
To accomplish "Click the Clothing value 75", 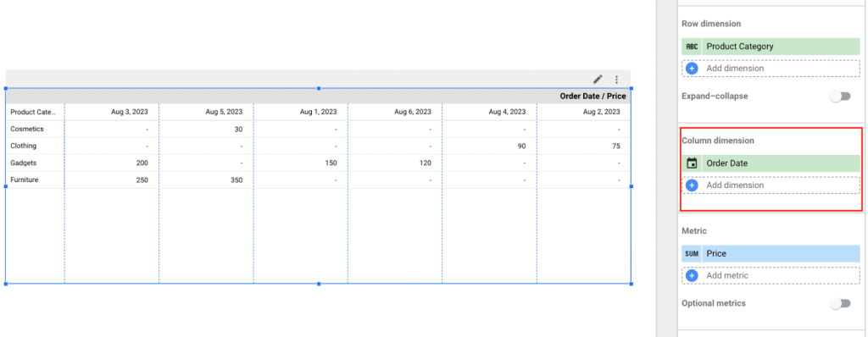I will (x=615, y=146).
